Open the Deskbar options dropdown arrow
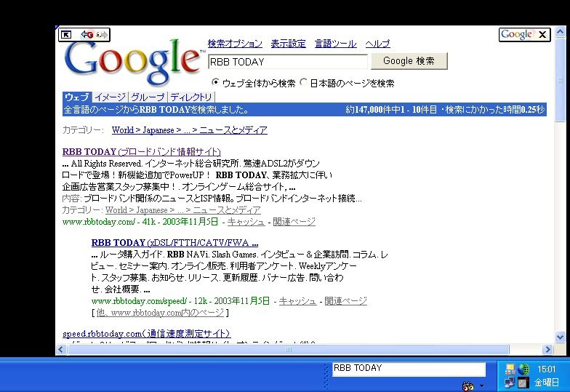Screen dimensions: 570x392 pos(481,385)
